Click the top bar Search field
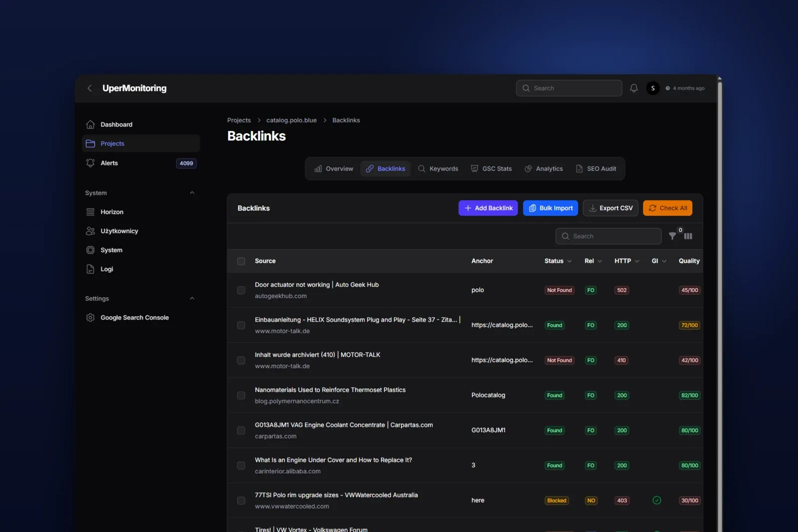798x532 pixels. tap(569, 88)
